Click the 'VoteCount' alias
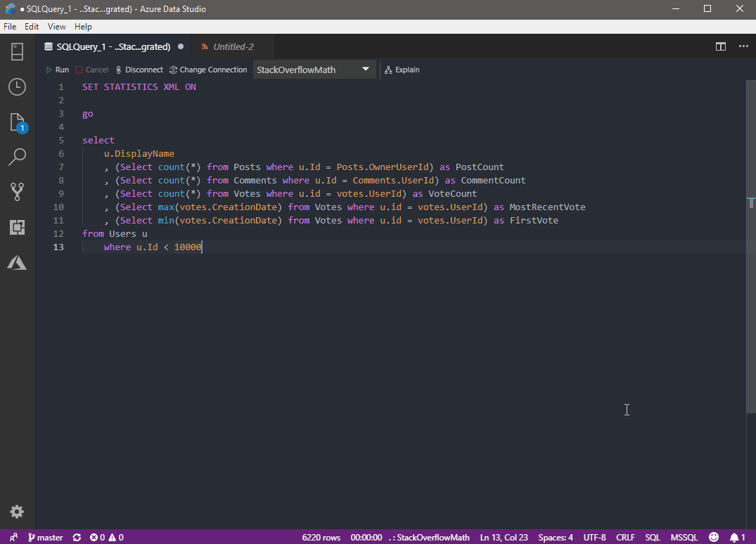This screenshot has height=544, width=756. click(x=452, y=194)
